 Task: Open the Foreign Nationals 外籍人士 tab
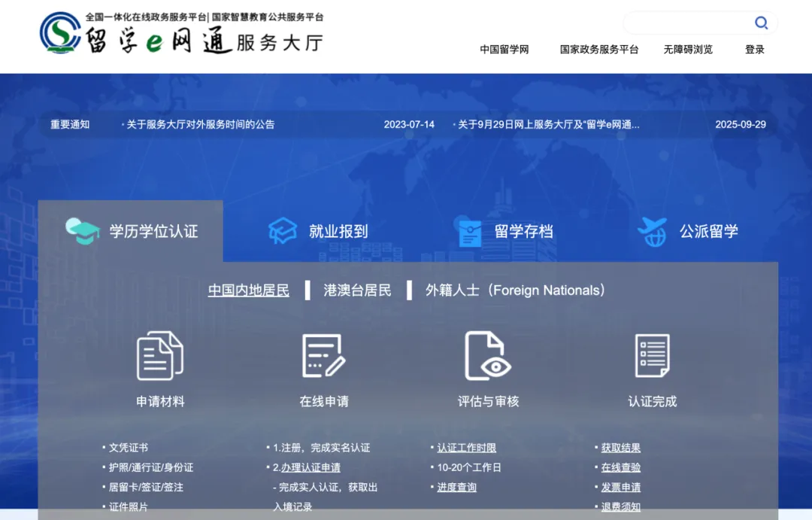515,290
